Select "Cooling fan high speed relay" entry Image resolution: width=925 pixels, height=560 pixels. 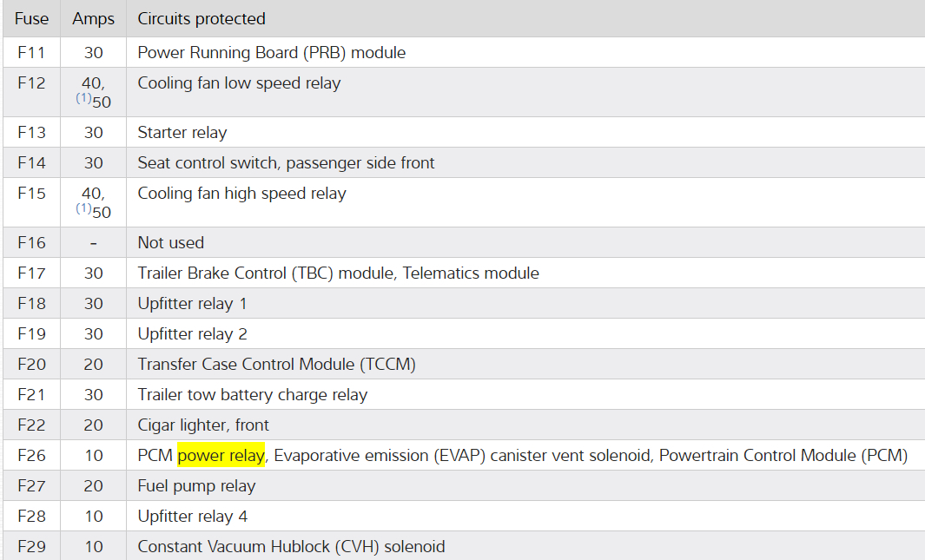(241, 194)
